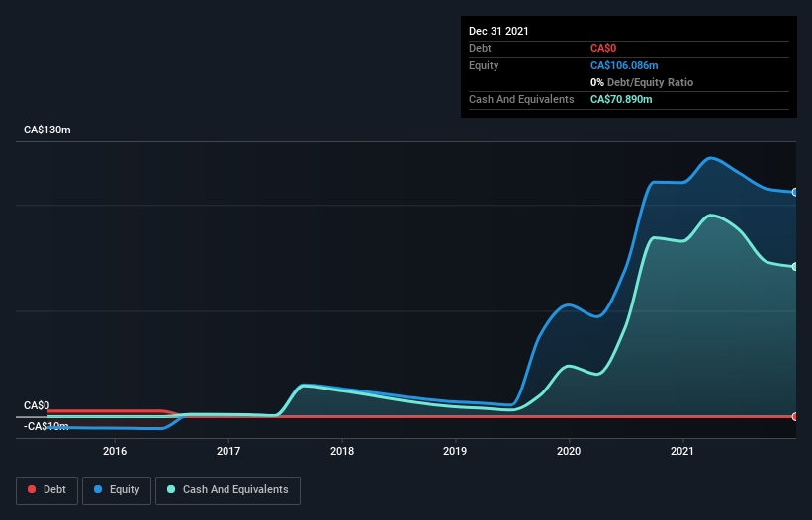Click the 2021 x-axis label
This screenshot has height=520, width=812.
point(682,451)
